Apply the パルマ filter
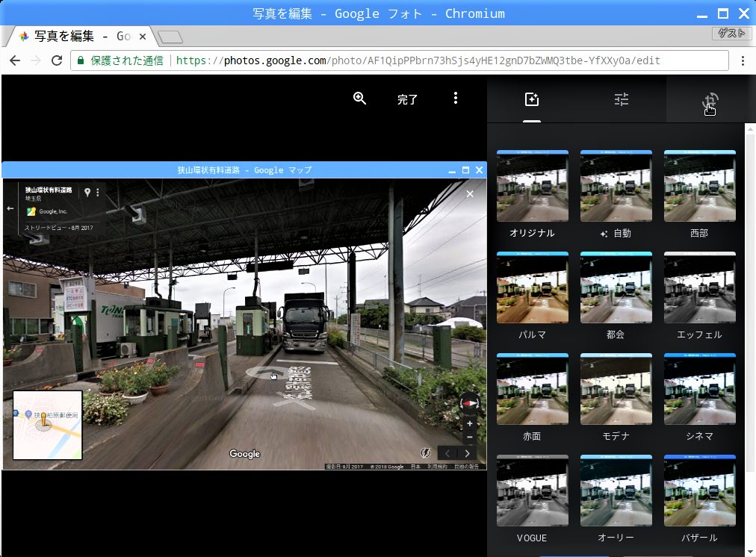This screenshot has width=756, height=557. click(x=533, y=287)
